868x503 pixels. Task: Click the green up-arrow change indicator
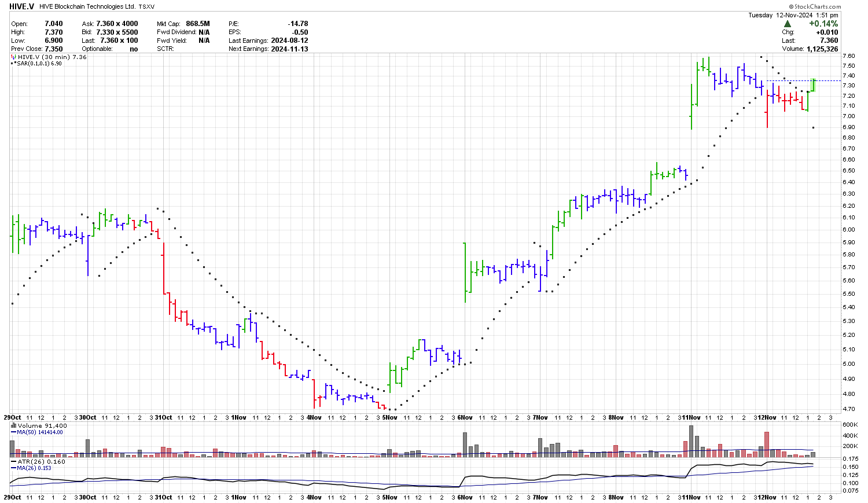tap(787, 24)
